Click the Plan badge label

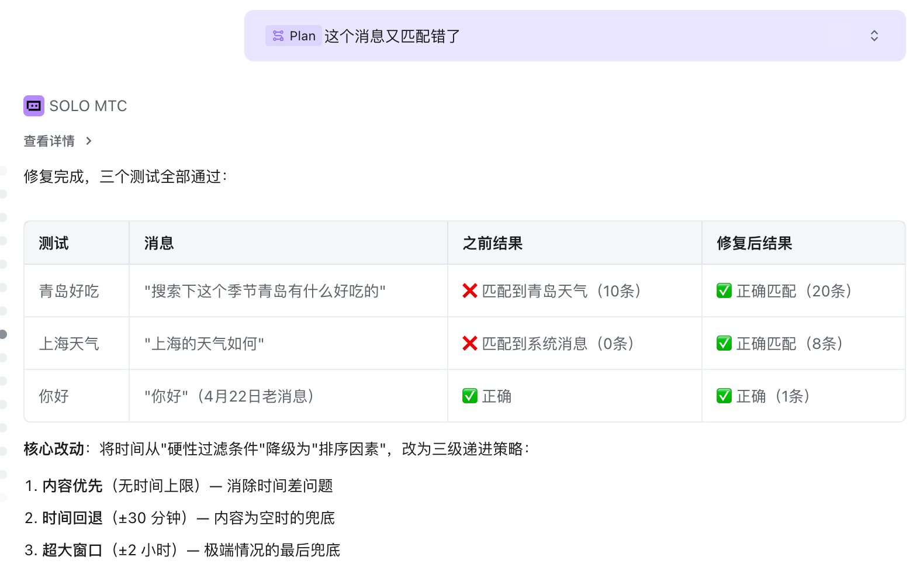tap(302, 36)
